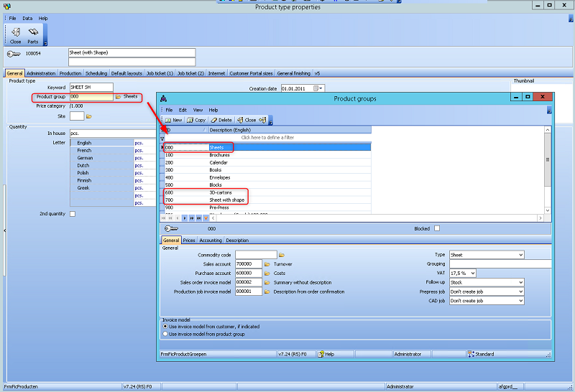Click scroll down arrow of product groups list
Viewport: 575px width, 392px height.
(548, 210)
